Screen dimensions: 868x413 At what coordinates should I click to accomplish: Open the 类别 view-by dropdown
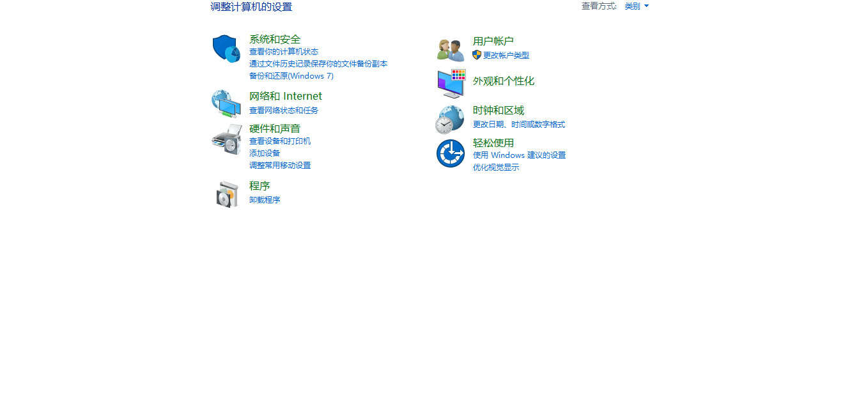click(x=637, y=6)
